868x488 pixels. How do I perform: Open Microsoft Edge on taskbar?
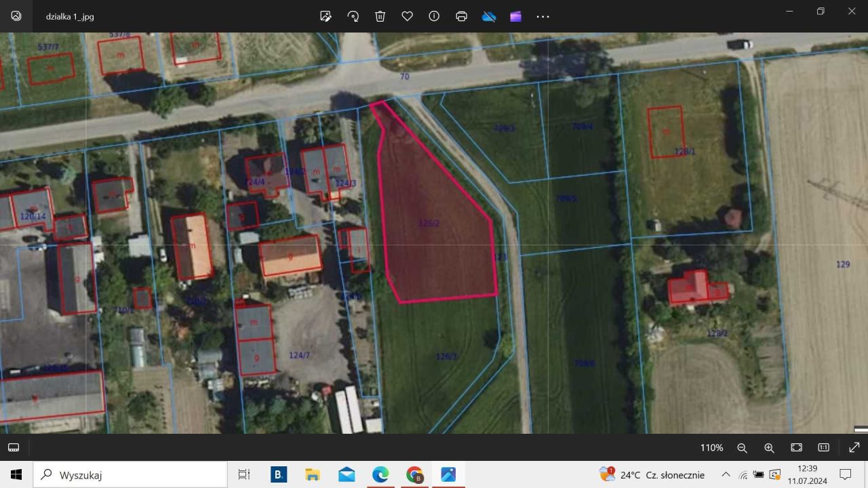(380, 474)
